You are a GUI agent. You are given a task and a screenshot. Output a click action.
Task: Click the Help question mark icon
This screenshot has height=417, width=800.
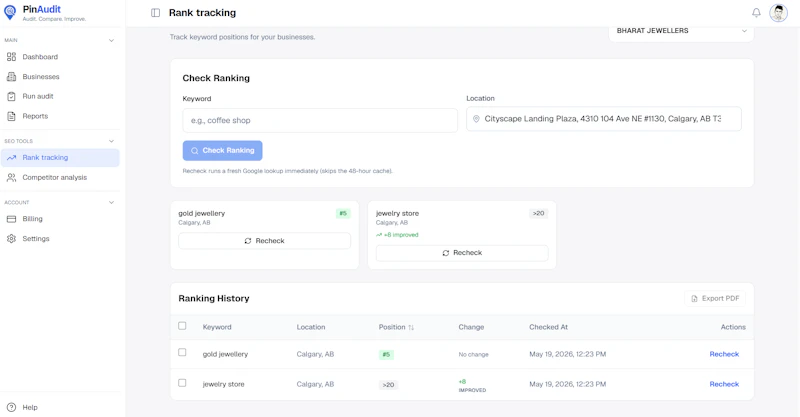pyautogui.click(x=11, y=407)
